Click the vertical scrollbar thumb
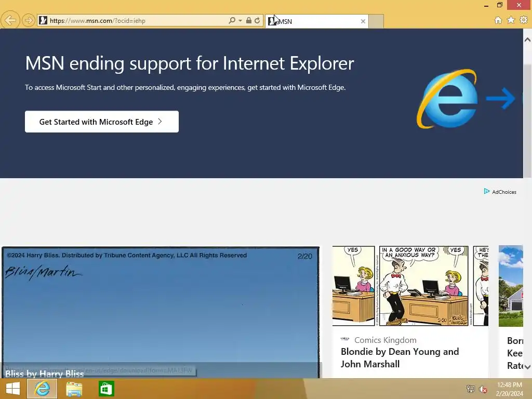The image size is (532, 399). 527,121
